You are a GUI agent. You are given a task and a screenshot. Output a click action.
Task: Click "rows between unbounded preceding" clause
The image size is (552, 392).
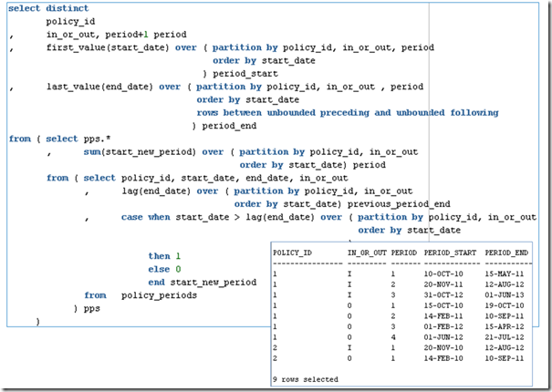point(283,113)
